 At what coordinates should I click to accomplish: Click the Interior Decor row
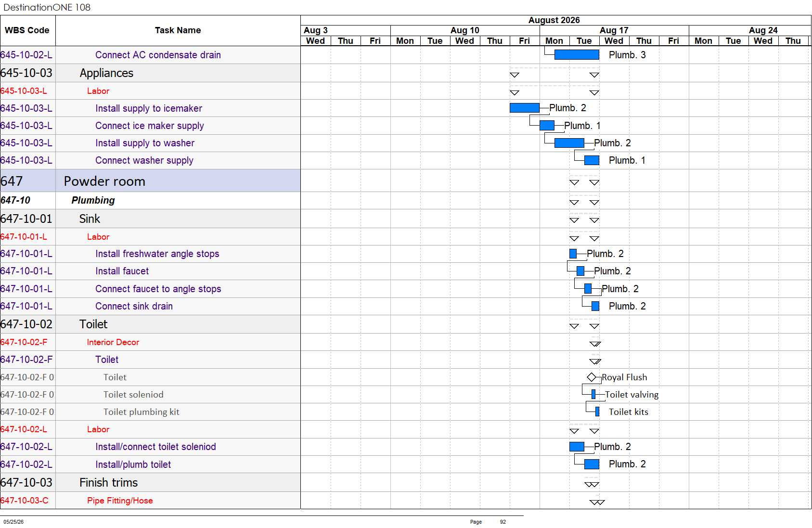click(x=150, y=342)
